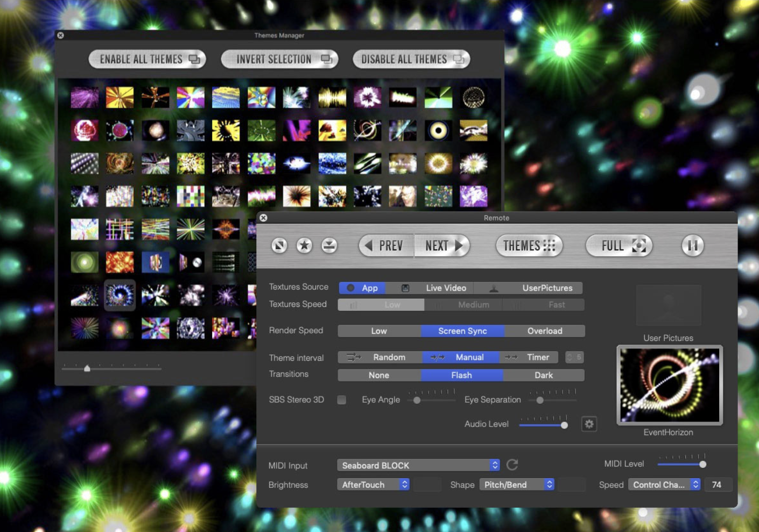The height and width of the screenshot is (532, 759).
Task: Open the Shape Pitch/Bend dropdown
Action: pos(517,484)
